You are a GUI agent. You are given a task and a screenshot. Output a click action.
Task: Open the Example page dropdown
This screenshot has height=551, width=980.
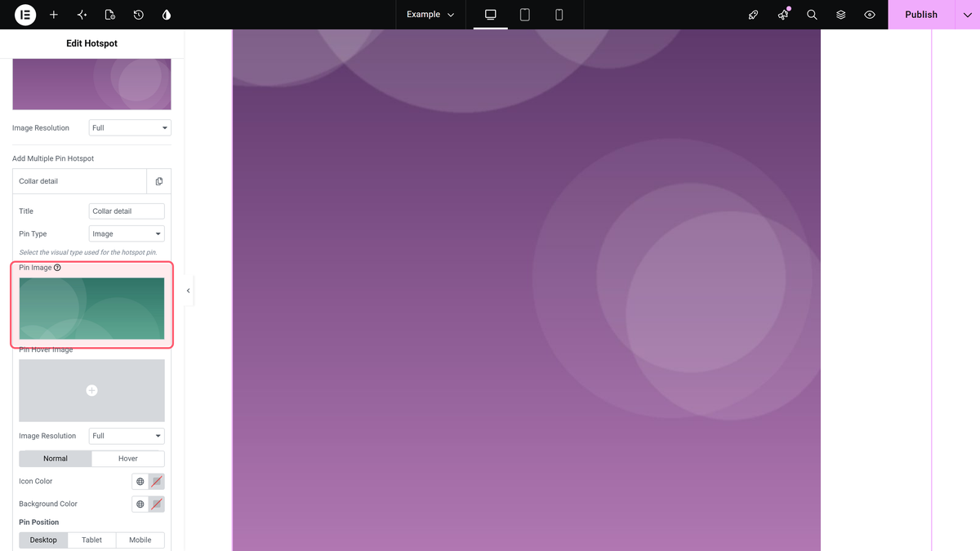(x=430, y=15)
